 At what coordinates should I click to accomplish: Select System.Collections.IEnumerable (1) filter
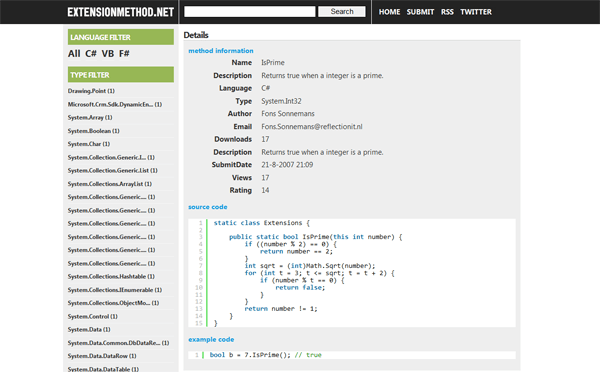(115, 290)
